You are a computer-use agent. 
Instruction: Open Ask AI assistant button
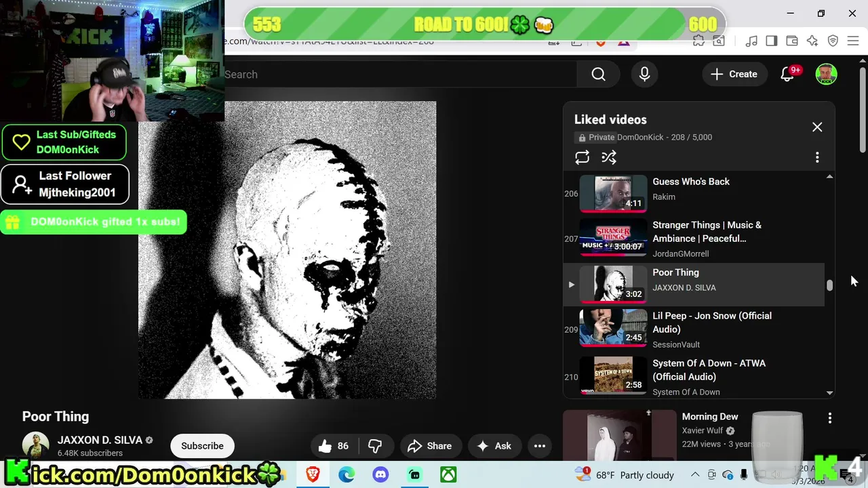click(494, 446)
